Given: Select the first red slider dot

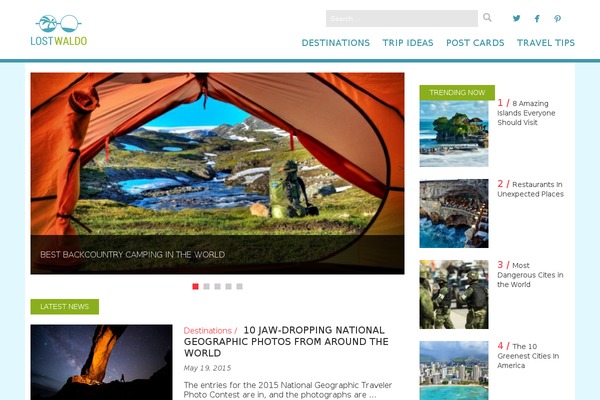Looking at the screenshot, I should pyautogui.click(x=195, y=286).
